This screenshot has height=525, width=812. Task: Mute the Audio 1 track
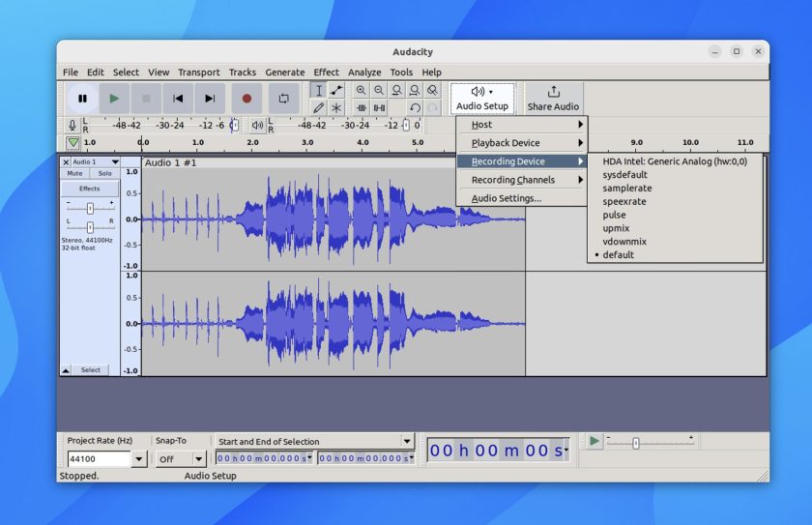point(74,173)
